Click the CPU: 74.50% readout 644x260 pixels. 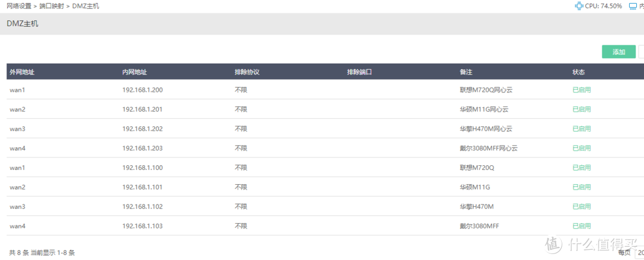coord(603,6)
